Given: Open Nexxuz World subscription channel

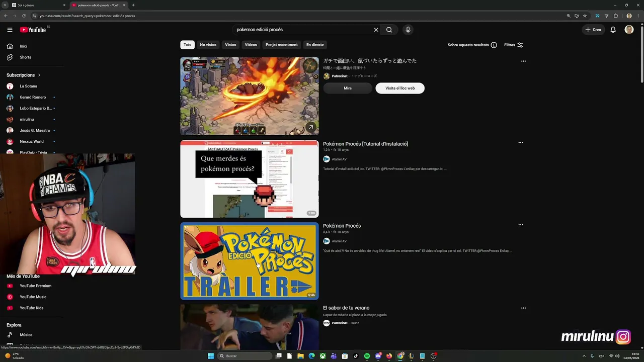Looking at the screenshot, I should tap(32, 141).
